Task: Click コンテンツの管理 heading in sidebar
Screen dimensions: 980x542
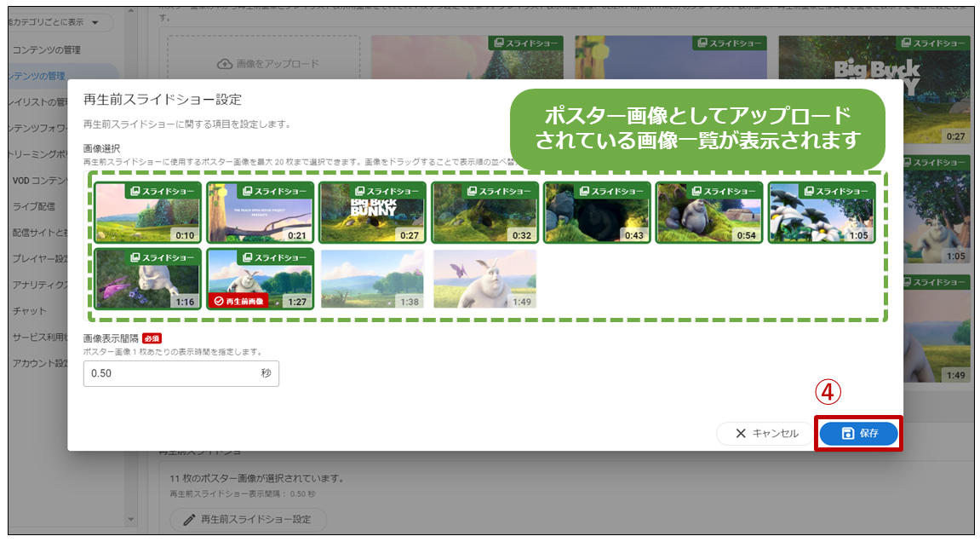Action: coord(47,49)
